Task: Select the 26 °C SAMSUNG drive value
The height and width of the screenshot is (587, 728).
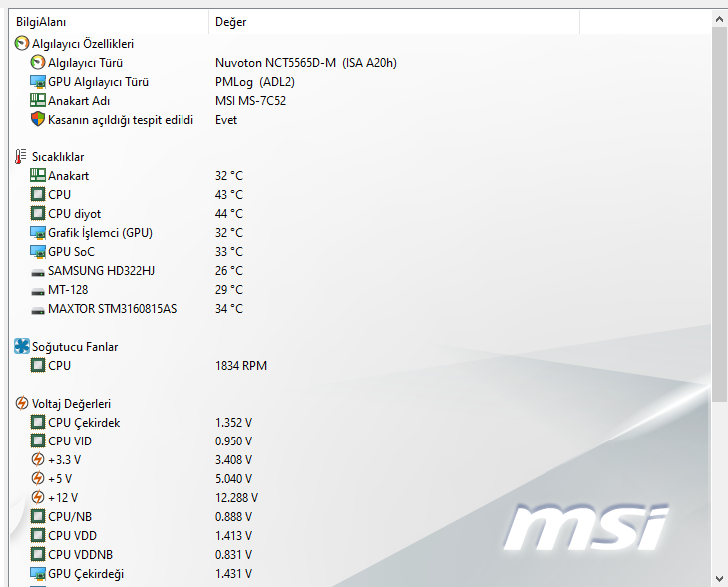Action: click(229, 270)
